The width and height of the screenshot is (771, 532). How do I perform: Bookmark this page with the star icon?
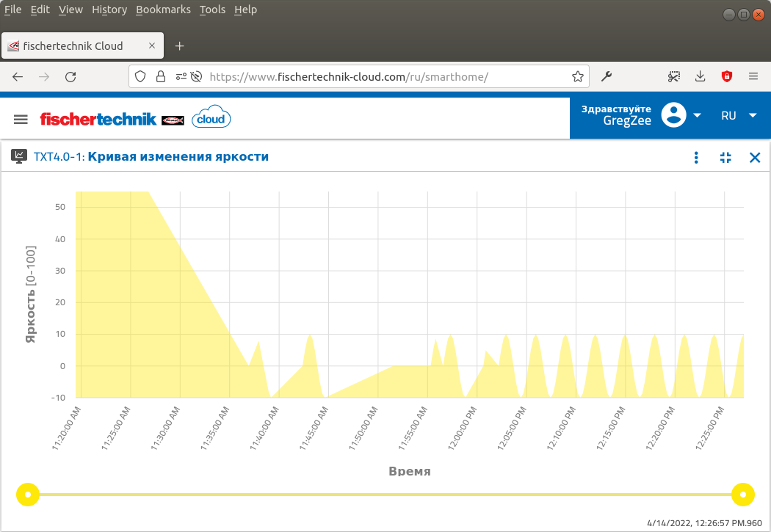point(578,76)
